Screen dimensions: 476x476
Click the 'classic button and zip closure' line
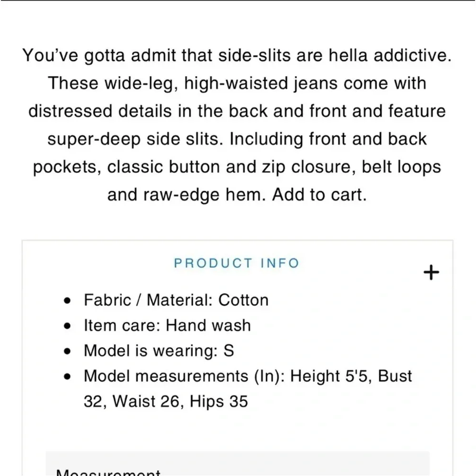pyautogui.click(x=237, y=167)
